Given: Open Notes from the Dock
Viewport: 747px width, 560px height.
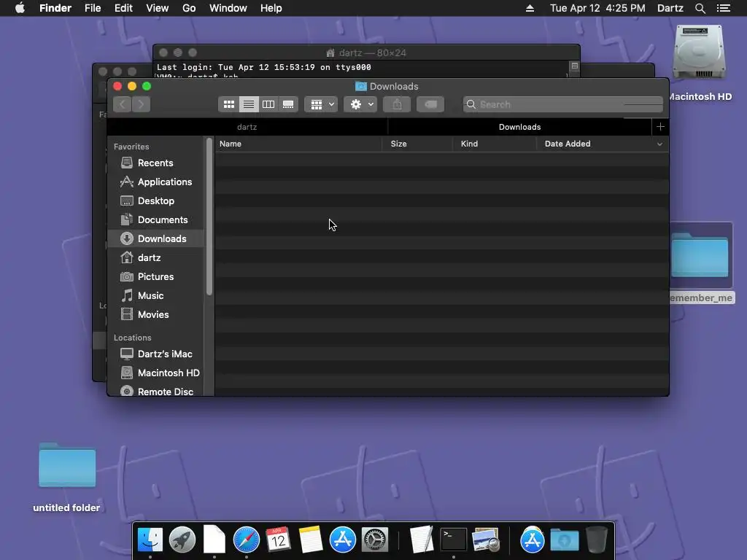Looking at the screenshot, I should (x=310, y=540).
